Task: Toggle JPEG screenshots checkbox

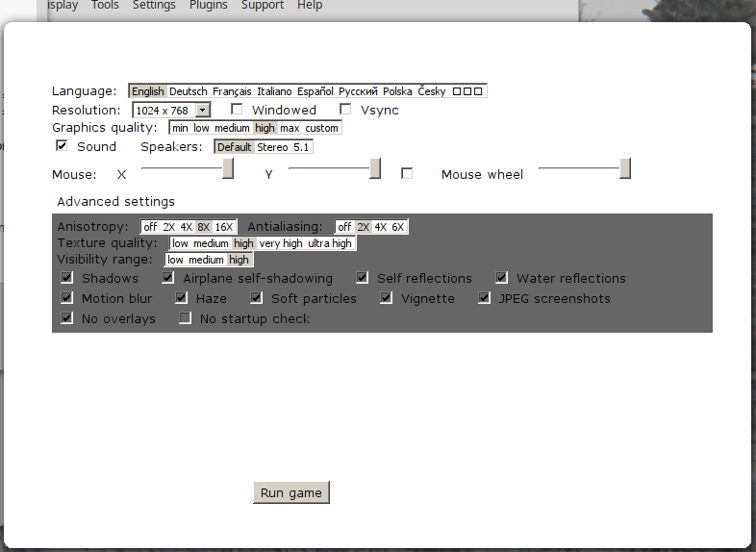Action: (x=484, y=298)
